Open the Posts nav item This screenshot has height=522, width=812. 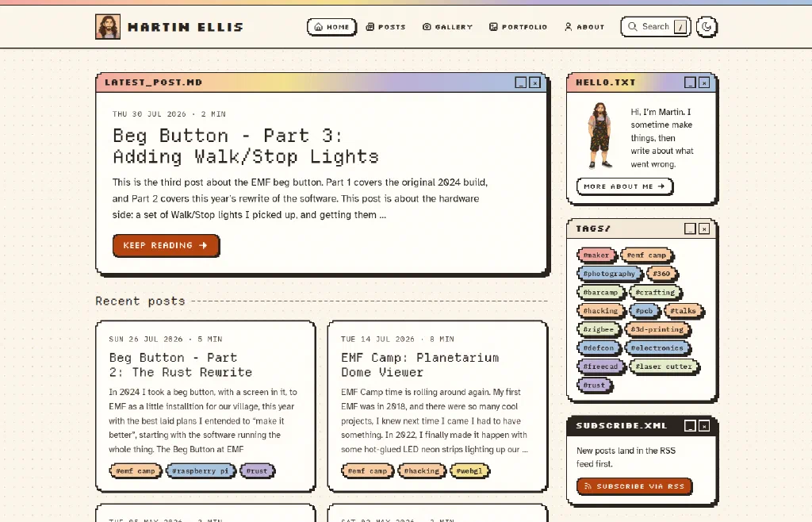386,27
